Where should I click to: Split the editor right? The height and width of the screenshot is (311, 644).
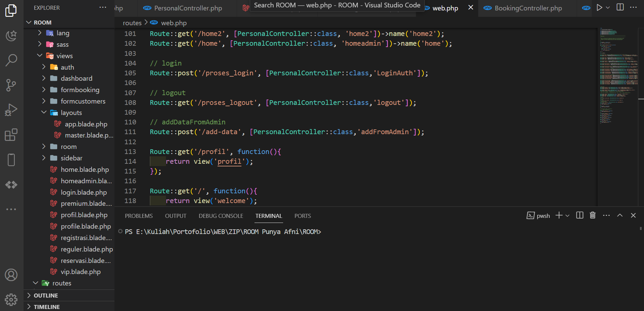coord(620,7)
